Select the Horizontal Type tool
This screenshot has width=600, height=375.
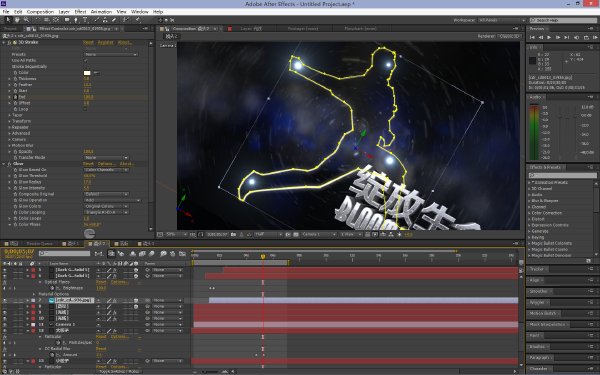coord(85,20)
